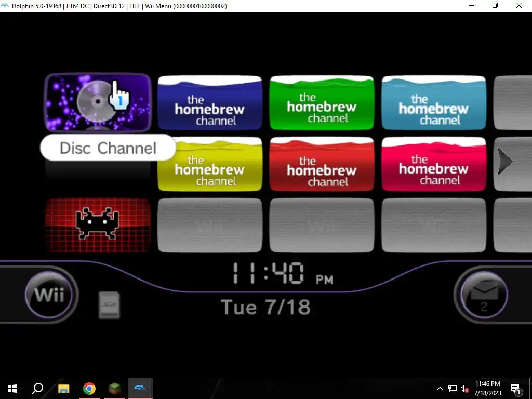The image size is (532, 399).
Task: Click the 11:40 PM clock display
Action: pos(283,273)
